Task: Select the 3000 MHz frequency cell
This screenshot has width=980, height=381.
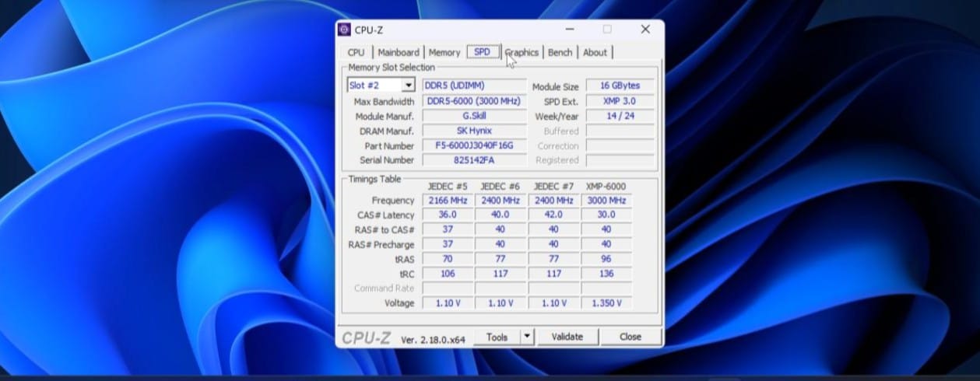Action: (x=606, y=201)
